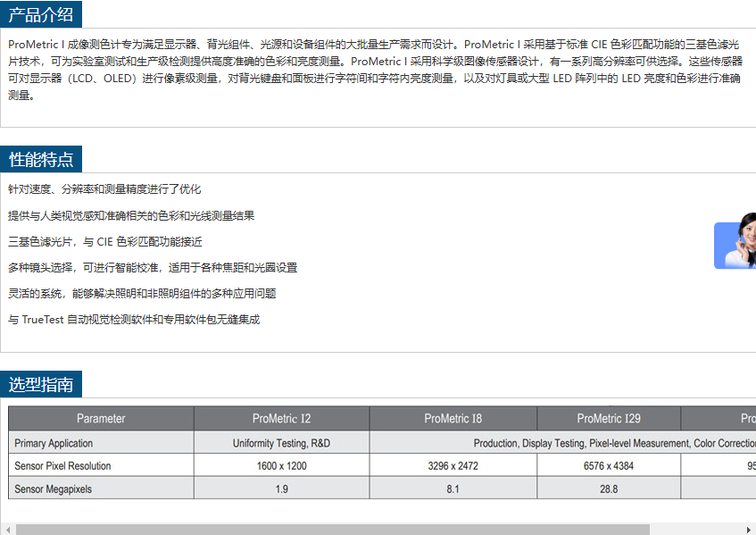
Task: Select the 产品介绍 section heading
Action: point(41,14)
